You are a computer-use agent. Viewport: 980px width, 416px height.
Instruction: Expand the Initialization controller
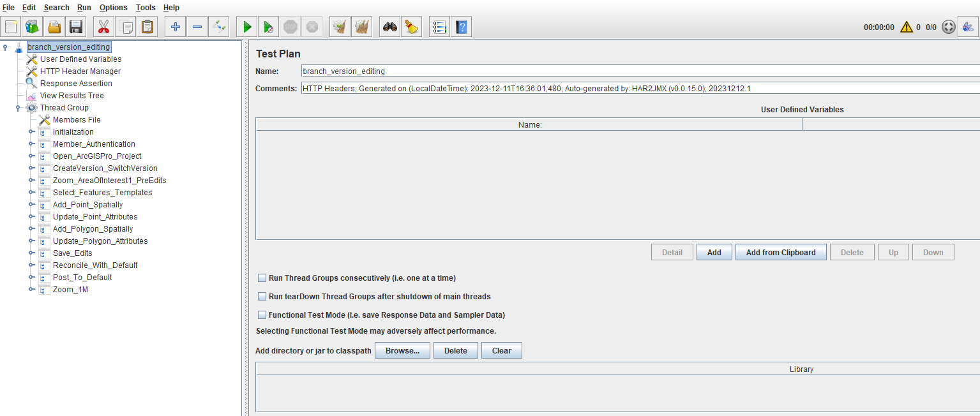point(31,132)
